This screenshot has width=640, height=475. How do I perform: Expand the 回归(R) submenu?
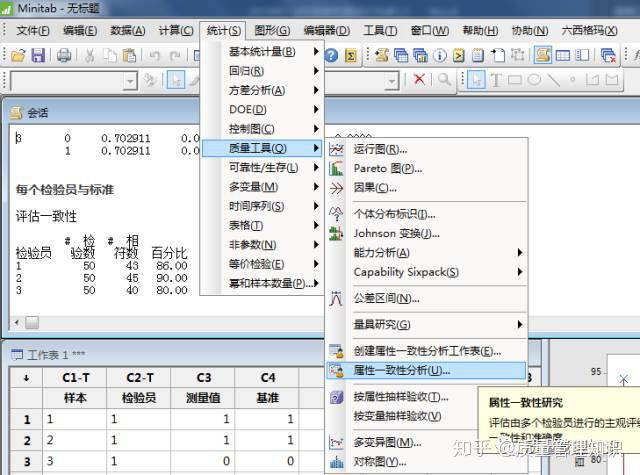pyautogui.click(x=262, y=71)
